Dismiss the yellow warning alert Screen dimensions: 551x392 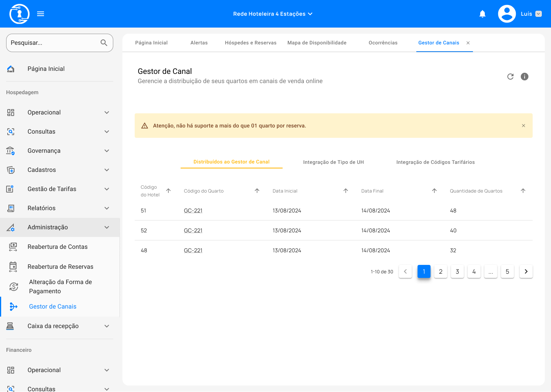coord(523,126)
